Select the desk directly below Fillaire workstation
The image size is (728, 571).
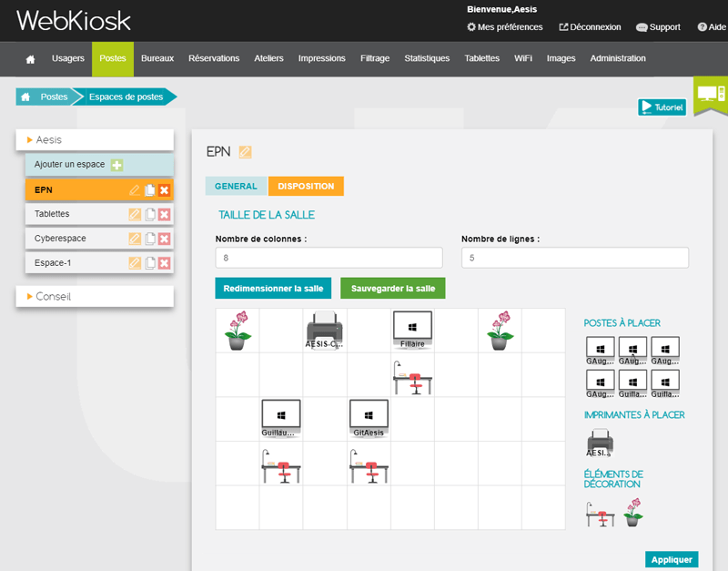coord(412,378)
